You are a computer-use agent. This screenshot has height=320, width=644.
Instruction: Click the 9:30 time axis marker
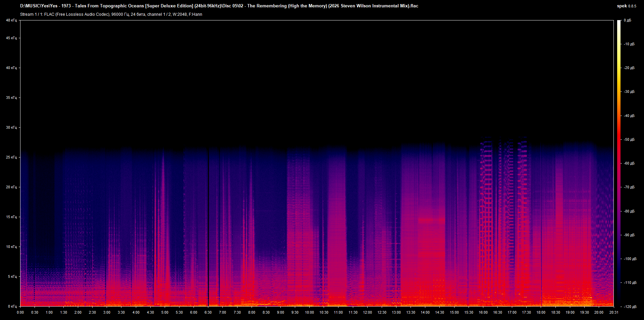click(295, 313)
